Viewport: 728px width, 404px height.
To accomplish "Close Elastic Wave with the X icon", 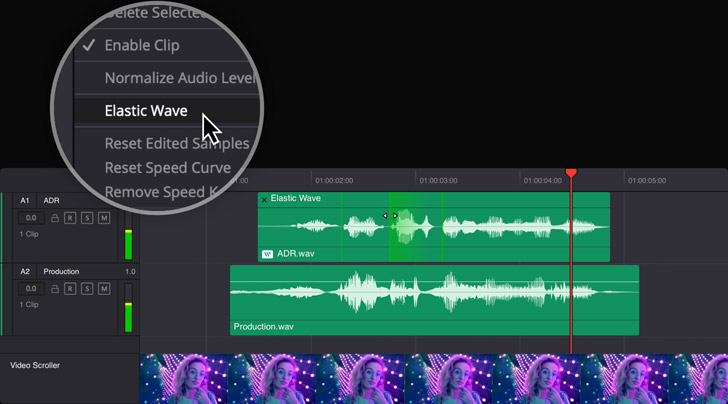I will (x=264, y=199).
